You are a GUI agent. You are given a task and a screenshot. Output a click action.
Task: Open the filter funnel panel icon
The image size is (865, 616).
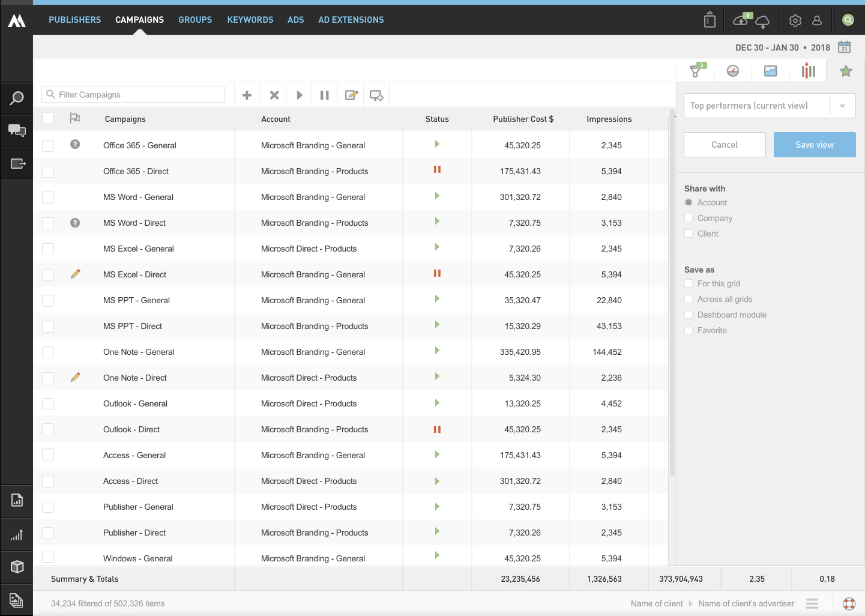coord(696,71)
